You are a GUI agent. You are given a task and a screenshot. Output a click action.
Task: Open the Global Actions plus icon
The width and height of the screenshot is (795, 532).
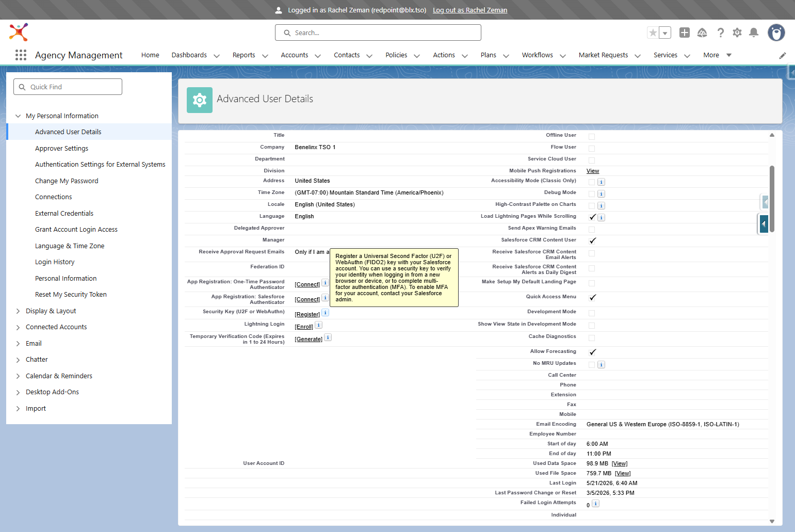click(685, 33)
